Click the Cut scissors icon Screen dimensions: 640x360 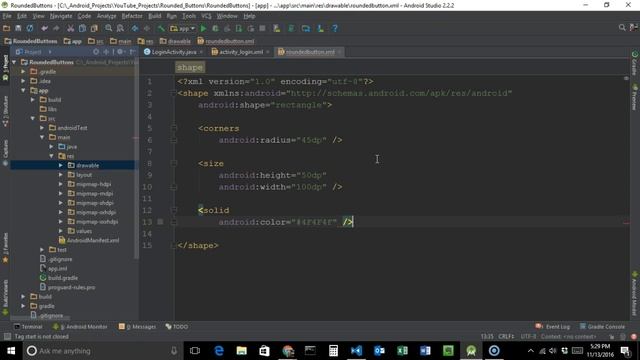(x=71, y=28)
